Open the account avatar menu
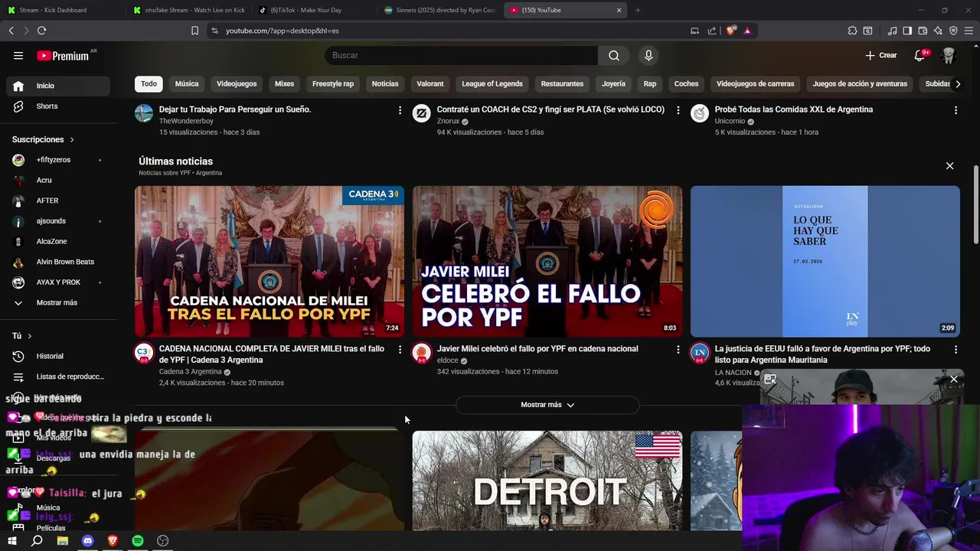Viewport: 980px width, 551px height. pyautogui.click(x=949, y=55)
